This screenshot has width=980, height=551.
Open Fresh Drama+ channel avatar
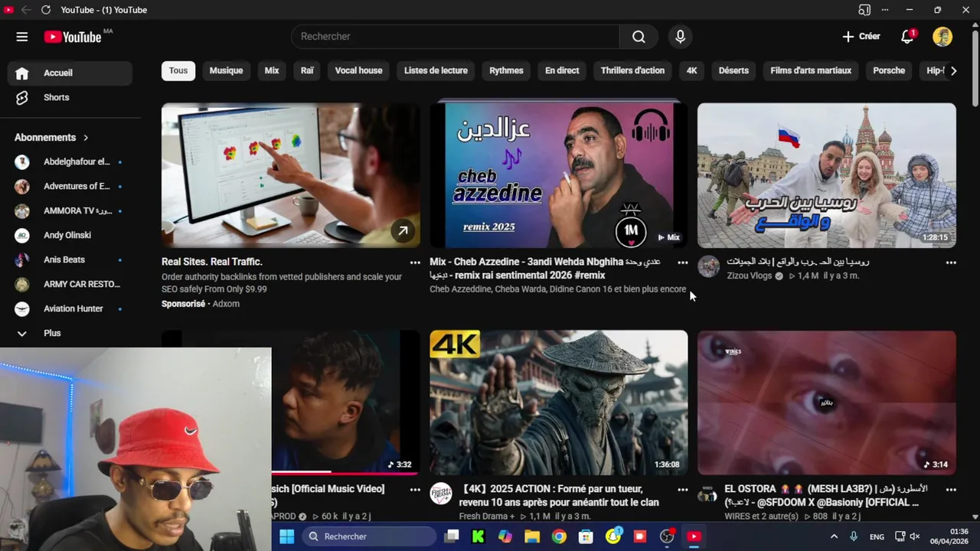441,494
